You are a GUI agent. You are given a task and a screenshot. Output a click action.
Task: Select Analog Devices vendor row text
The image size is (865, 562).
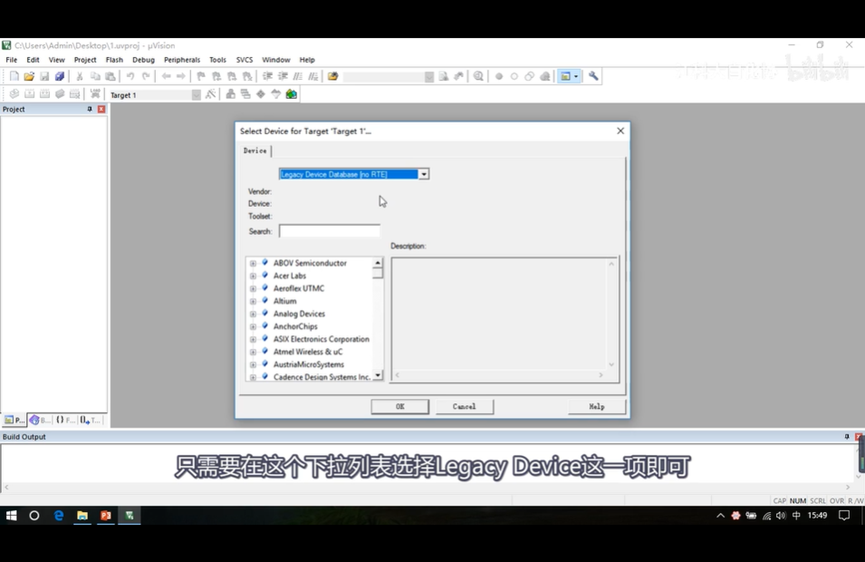[x=299, y=314]
